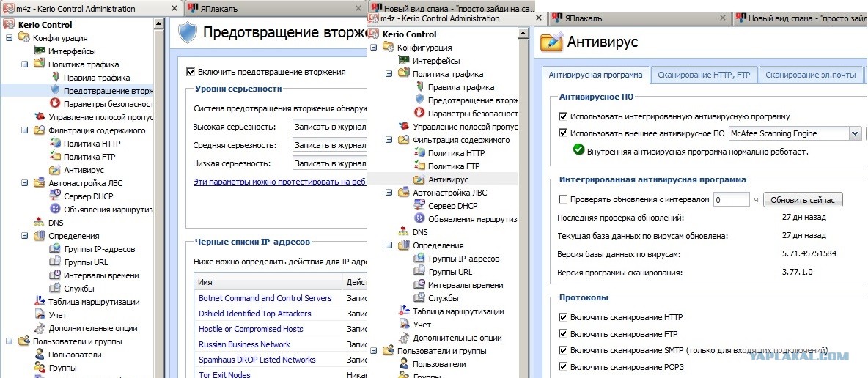Click Группы IP-адресов icon in Intrusion Prevention window
The width and height of the screenshot is (868, 378).
click(x=55, y=249)
